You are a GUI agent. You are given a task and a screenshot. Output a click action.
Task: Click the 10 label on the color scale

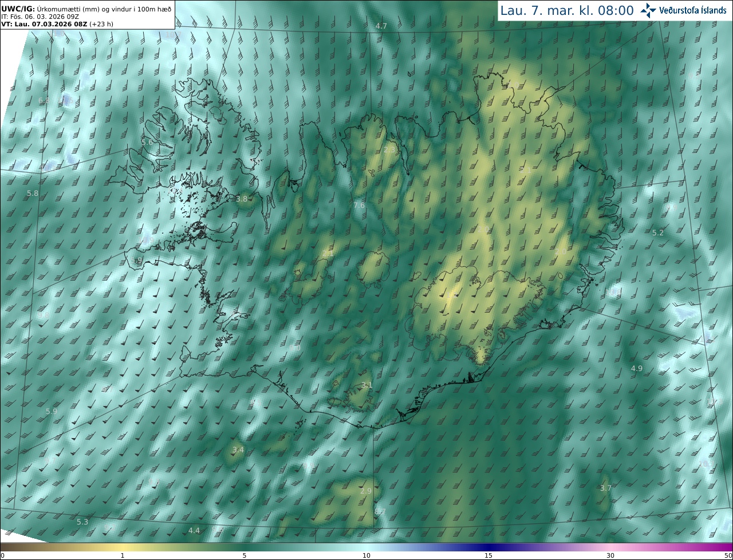coord(366,555)
